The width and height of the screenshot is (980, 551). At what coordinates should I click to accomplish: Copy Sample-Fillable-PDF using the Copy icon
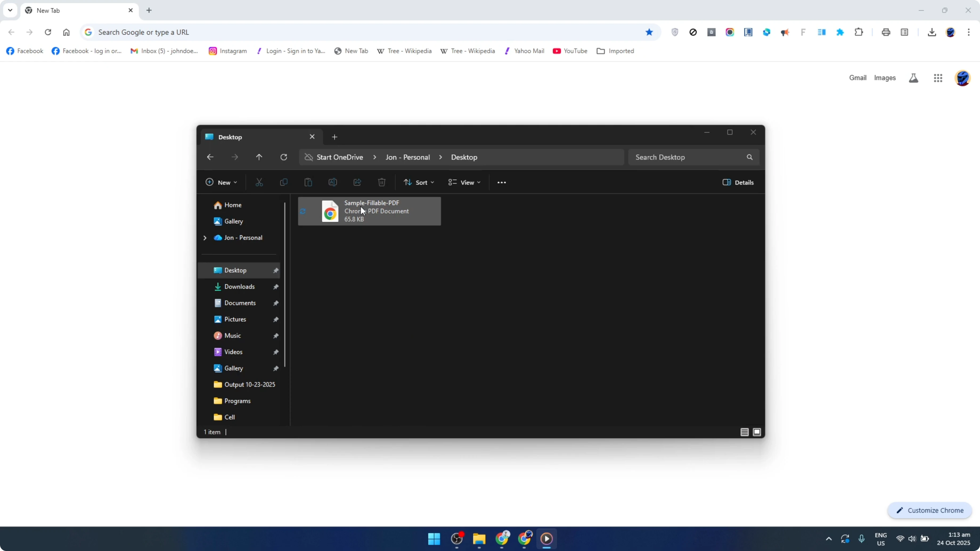(283, 182)
